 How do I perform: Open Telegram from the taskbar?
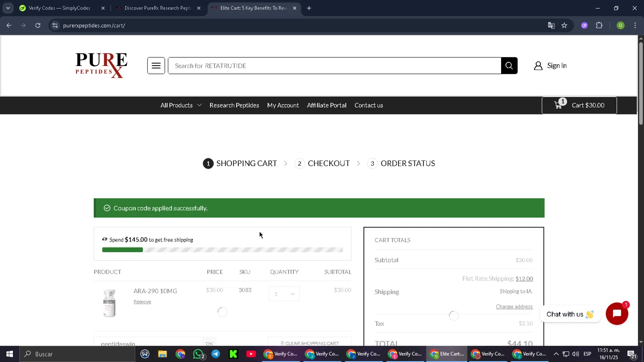(x=216, y=354)
